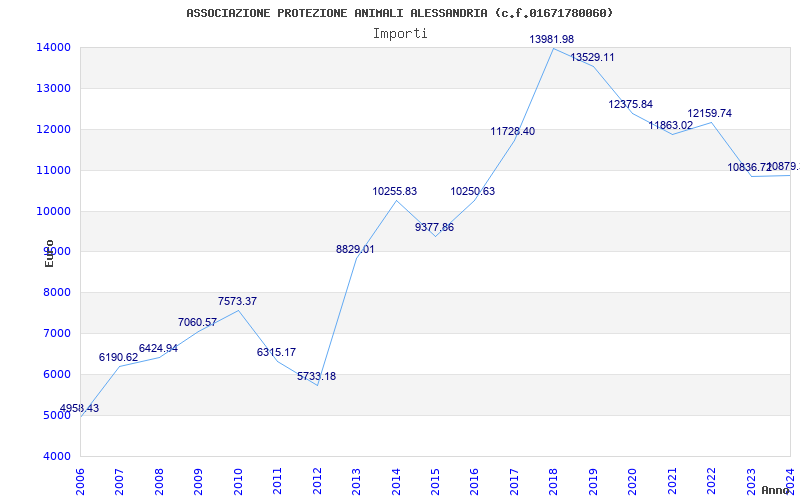Screen dimensions: 800x500
Task: Click the 2021 x-axis year label
Action: pos(672,481)
